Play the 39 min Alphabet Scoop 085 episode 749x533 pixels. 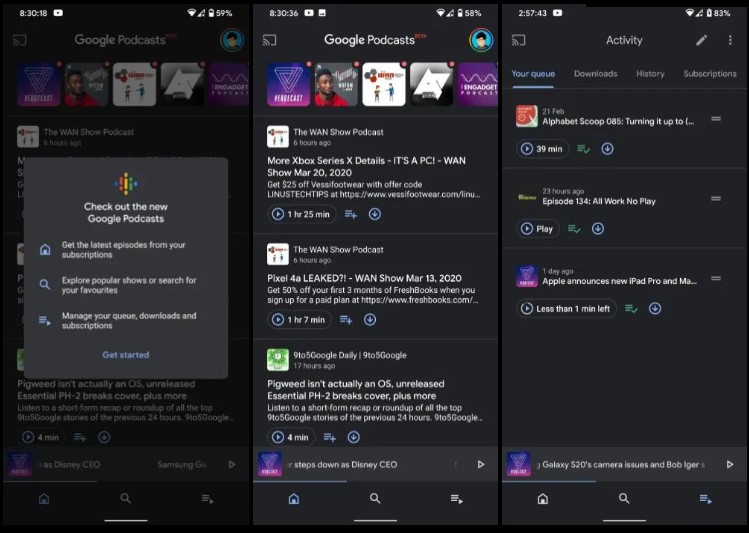tap(542, 149)
